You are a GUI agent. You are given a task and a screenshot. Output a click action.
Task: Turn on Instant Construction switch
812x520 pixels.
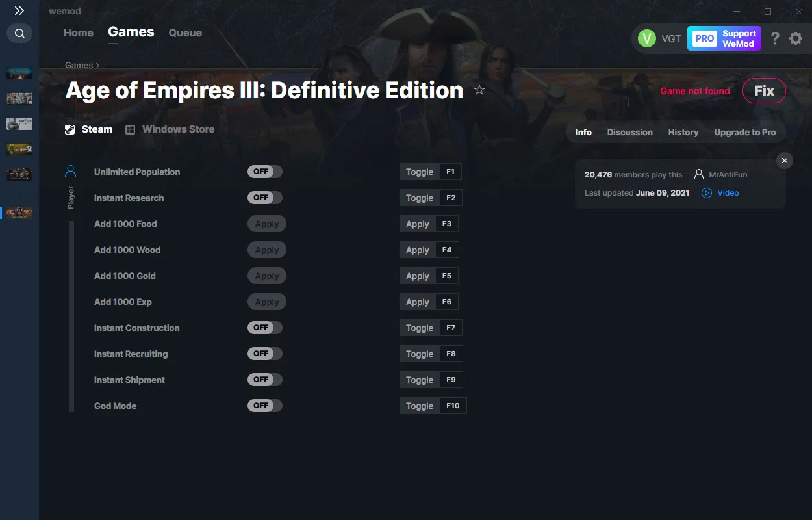click(x=265, y=328)
